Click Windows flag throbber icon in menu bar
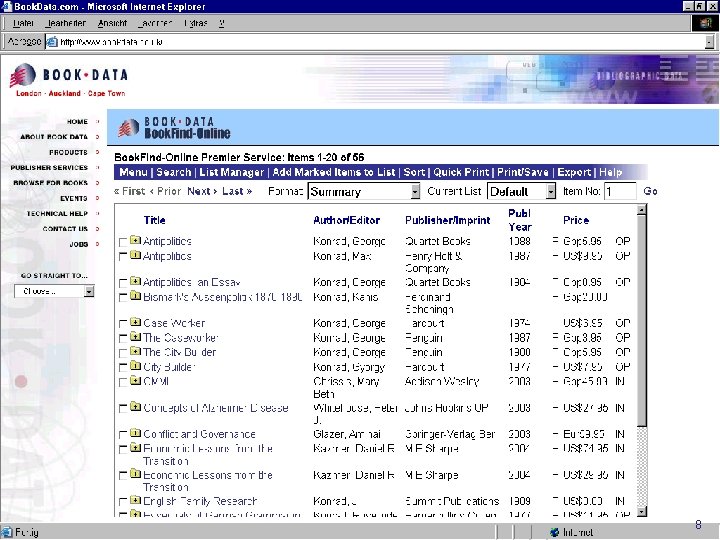 705,23
